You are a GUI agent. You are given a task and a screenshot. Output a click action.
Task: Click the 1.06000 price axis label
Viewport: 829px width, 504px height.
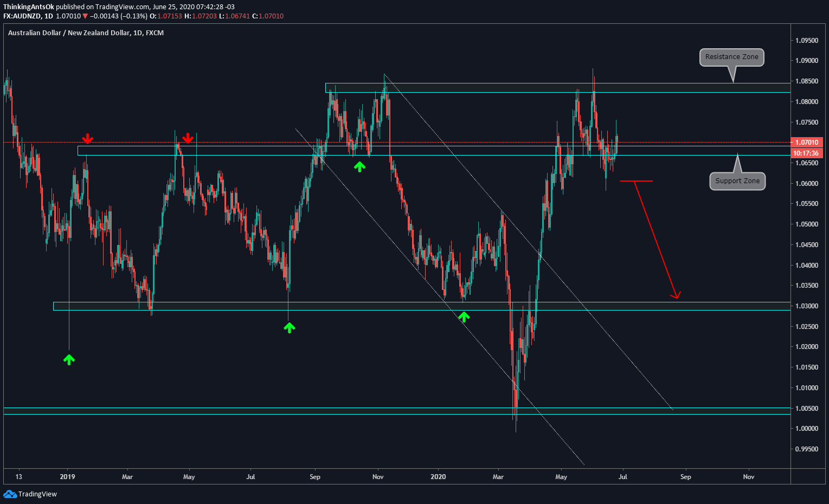pos(807,184)
